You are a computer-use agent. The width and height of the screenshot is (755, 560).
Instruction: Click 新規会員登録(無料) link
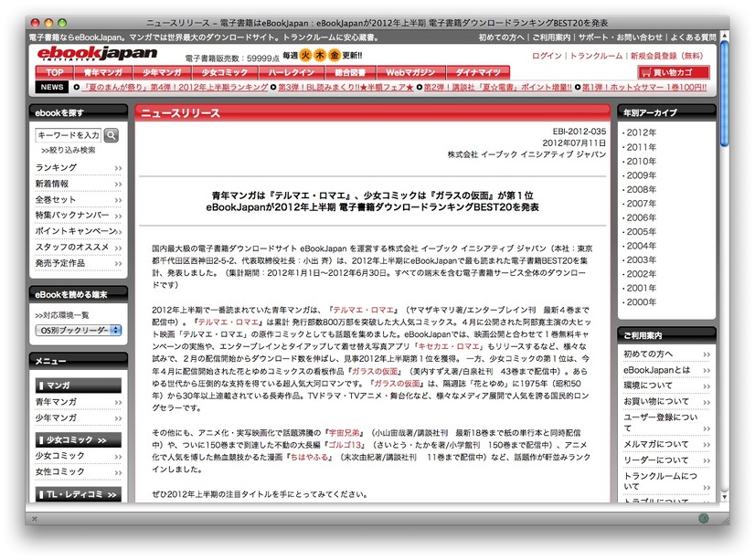coord(666,56)
